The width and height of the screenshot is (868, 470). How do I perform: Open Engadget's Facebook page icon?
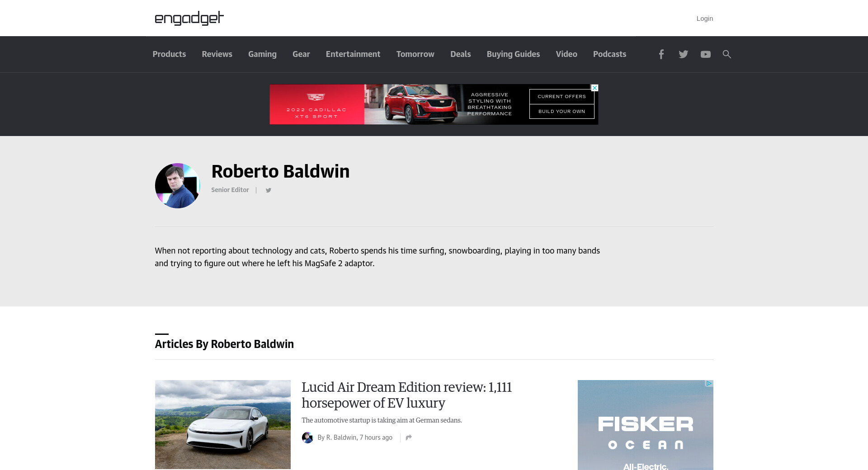pyautogui.click(x=661, y=54)
